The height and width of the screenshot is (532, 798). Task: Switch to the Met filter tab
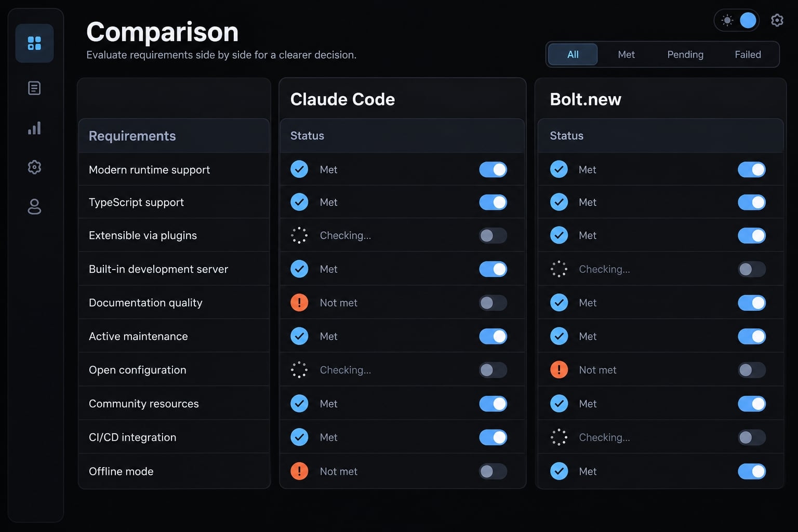coord(627,55)
